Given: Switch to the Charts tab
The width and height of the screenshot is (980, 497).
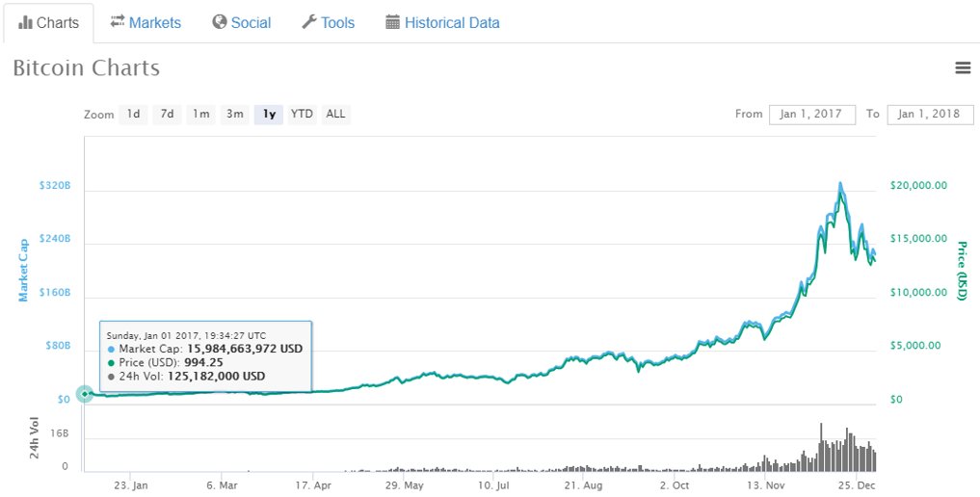Looking at the screenshot, I should coord(49,23).
